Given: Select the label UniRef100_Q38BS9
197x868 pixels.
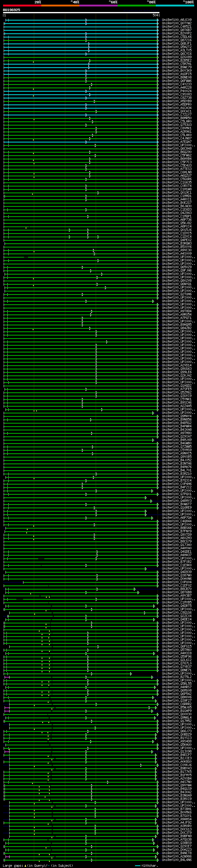Looking at the screenshot, I should point(176,843).
